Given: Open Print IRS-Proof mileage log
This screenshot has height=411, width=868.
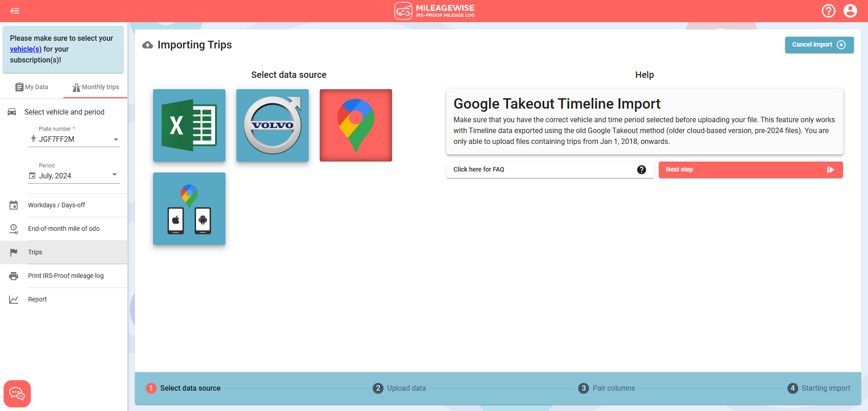Looking at the screenshot, I should [63, 276].
